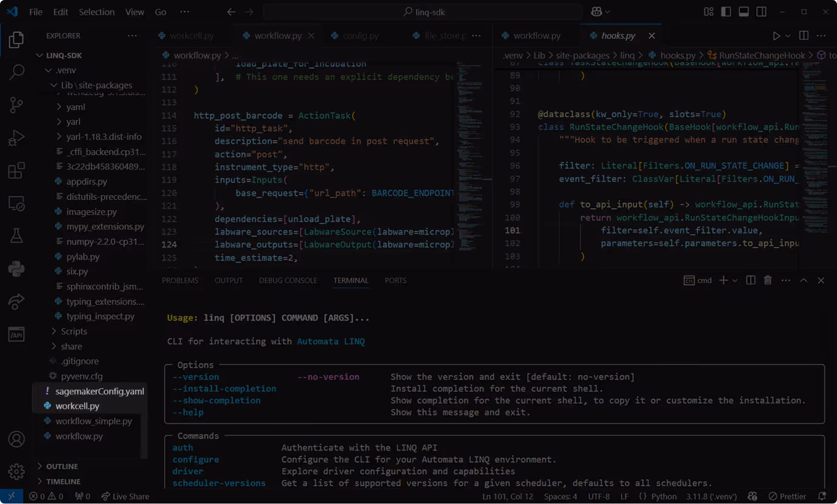The image size is (837, 504).
Task: Open the Extensions view
Action: coord(16,170)
